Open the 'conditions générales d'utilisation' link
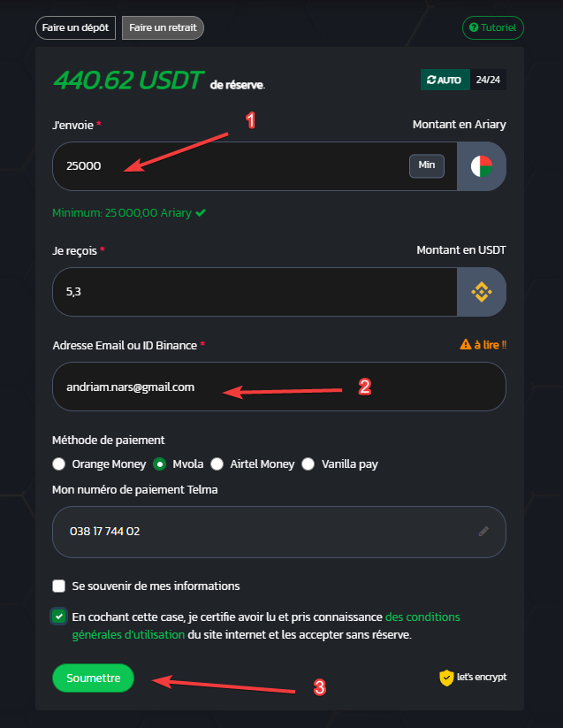Viewport: 563px width, 728px height. point(266,625)
